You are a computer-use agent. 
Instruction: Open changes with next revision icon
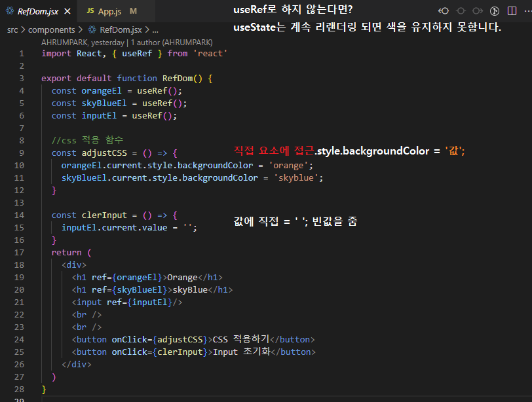tap(478, 11)
